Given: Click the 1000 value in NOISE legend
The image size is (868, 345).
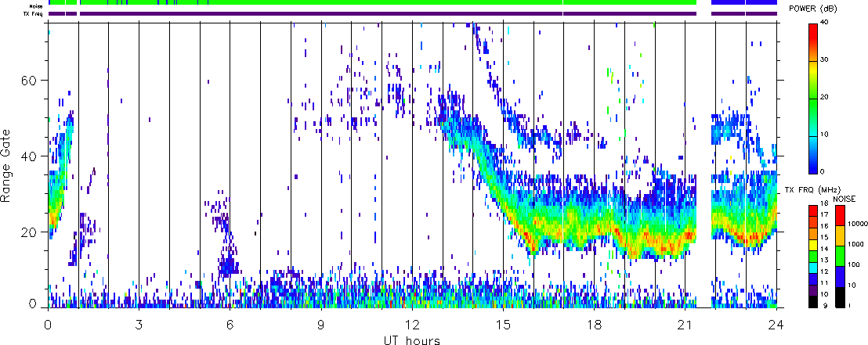Looking at the screenshot, I should (854, 245).
